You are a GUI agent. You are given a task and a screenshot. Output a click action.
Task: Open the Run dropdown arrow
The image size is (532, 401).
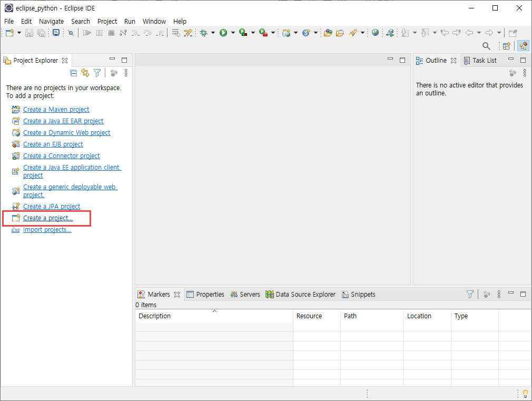coord(233,33)
